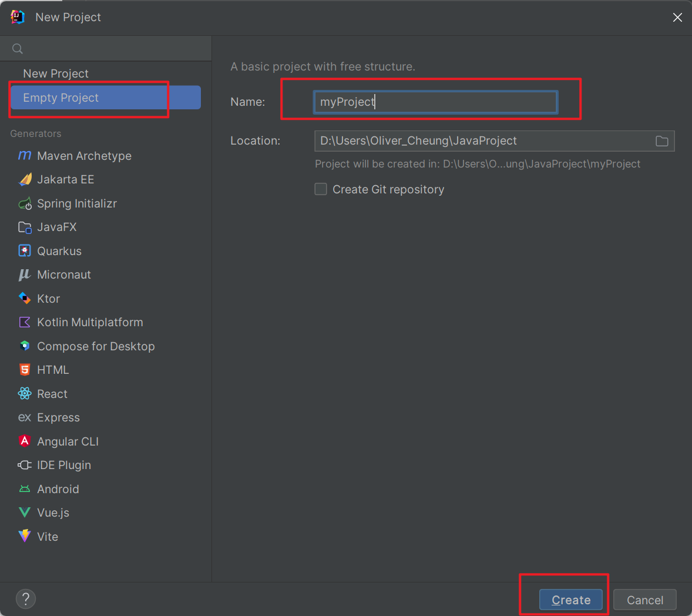
Task: Click the Create button
Action: coord(571,600)
